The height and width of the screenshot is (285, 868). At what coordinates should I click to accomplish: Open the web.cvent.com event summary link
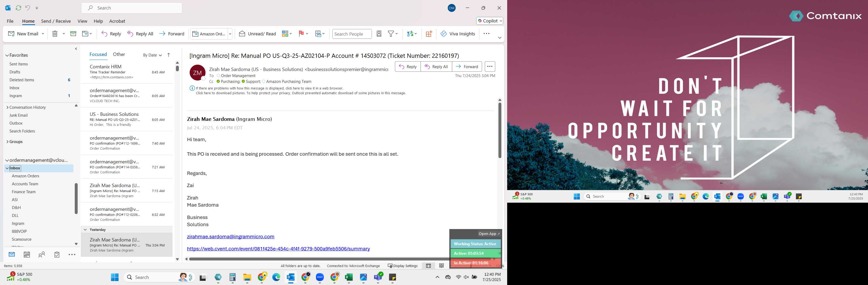coord(278,249)
